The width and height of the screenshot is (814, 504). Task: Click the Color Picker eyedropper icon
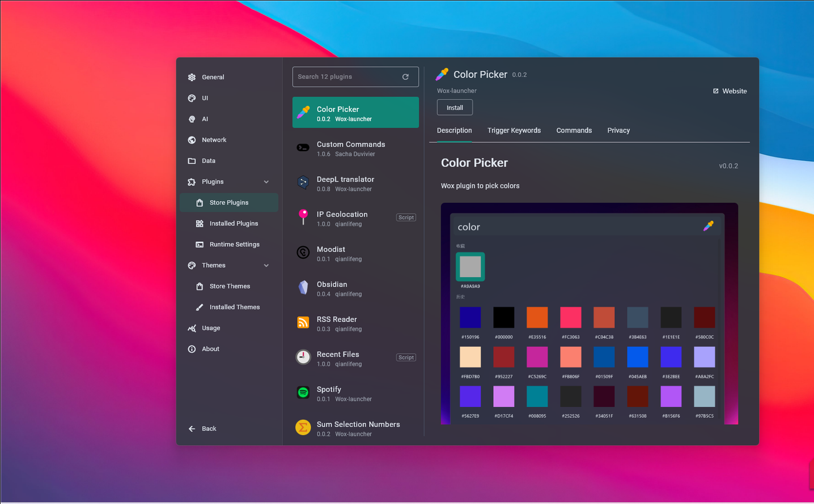point(303,112)
